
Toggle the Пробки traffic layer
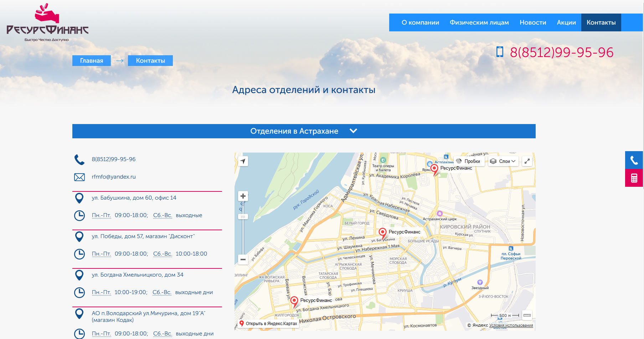469,161
